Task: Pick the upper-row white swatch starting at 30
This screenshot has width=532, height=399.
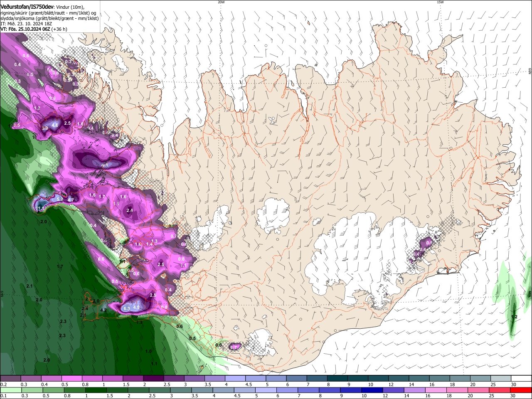Action: pos(522,379)
